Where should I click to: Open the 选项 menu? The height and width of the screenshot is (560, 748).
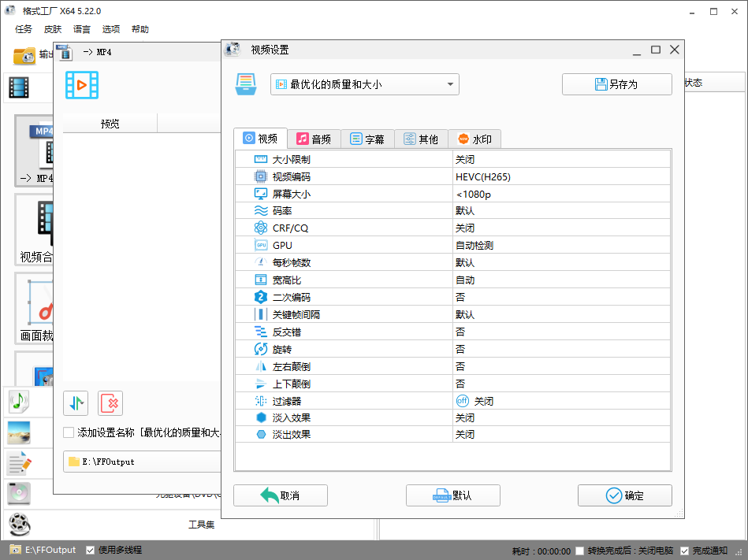click(110, 29)
